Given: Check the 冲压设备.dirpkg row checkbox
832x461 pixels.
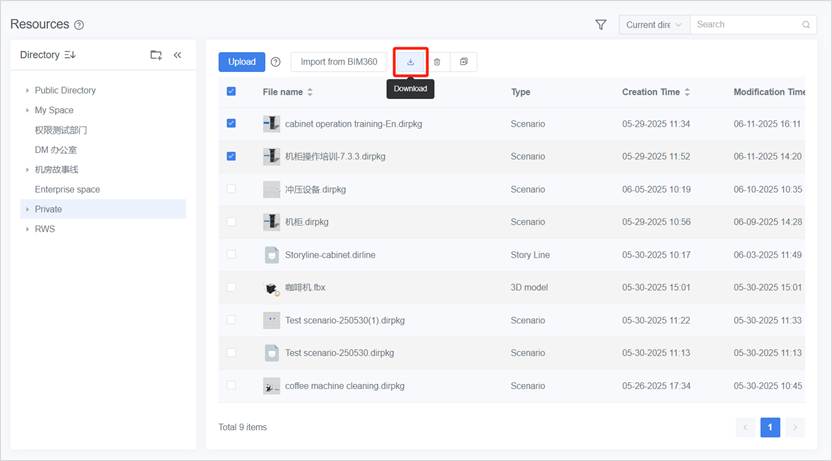Looking at the screenshot, I should point(231,189).
